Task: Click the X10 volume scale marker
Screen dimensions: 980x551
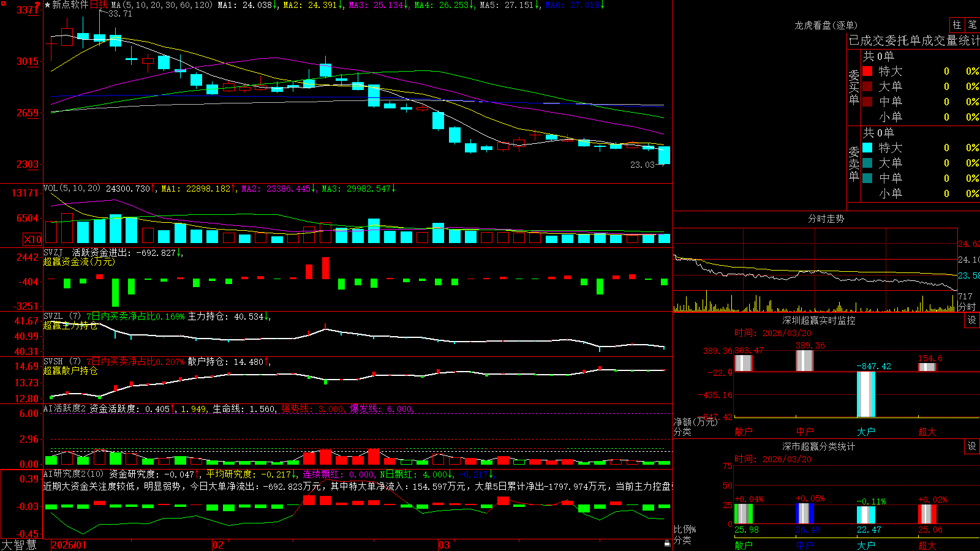Action: click(x=32, y=239)
